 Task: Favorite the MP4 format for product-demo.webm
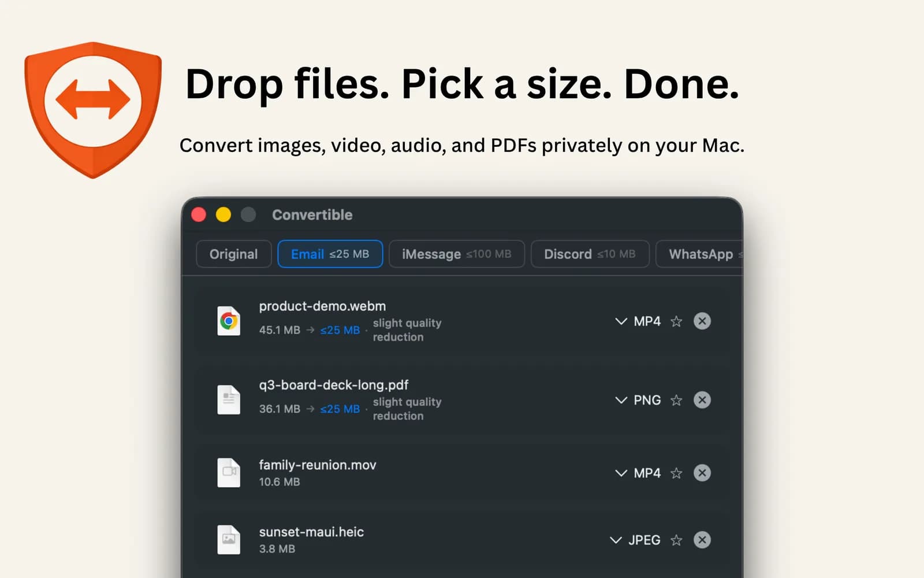pos(676,321)
